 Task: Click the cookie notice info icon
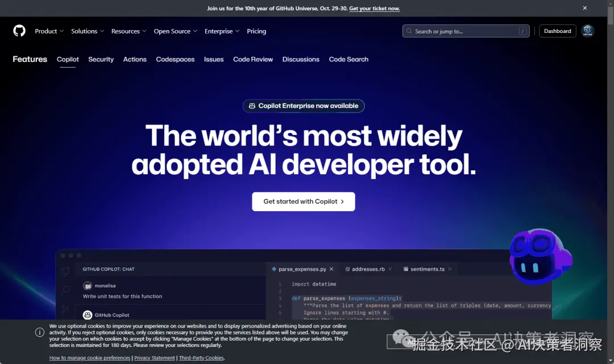(40, 332)
